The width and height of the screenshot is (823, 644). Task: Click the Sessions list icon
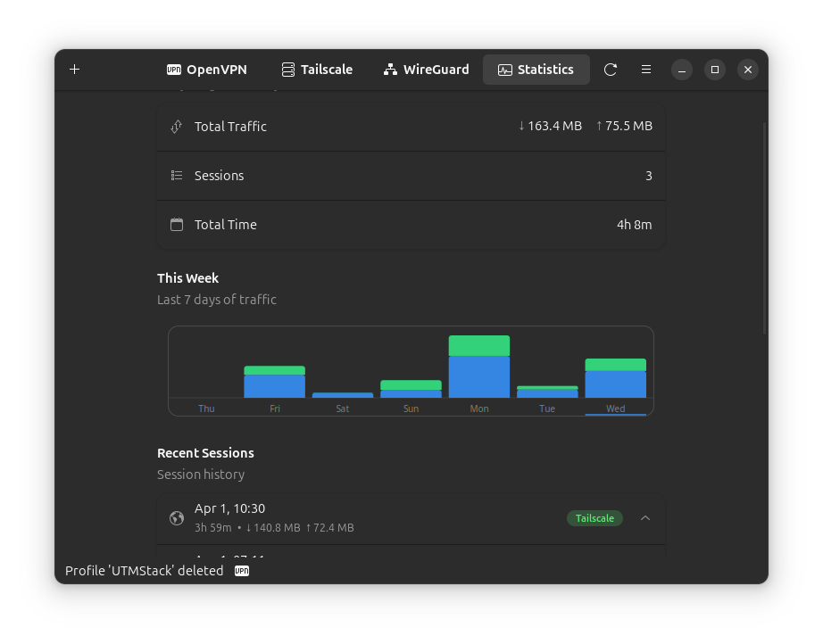(x=177, y=175)
